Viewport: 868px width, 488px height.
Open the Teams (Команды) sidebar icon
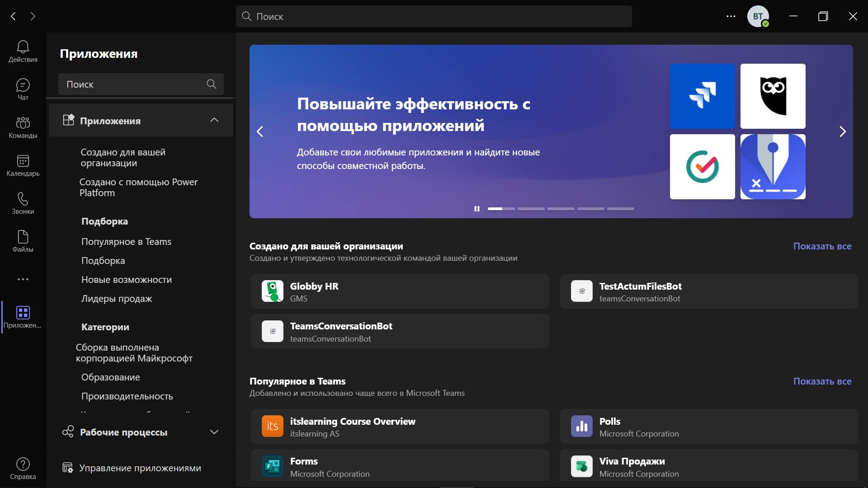coord(23,127)
